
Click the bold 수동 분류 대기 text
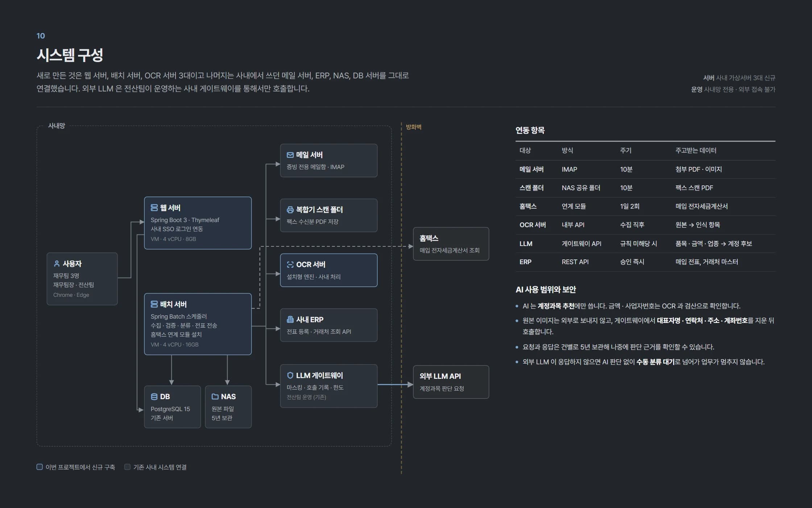click(655, 362)
